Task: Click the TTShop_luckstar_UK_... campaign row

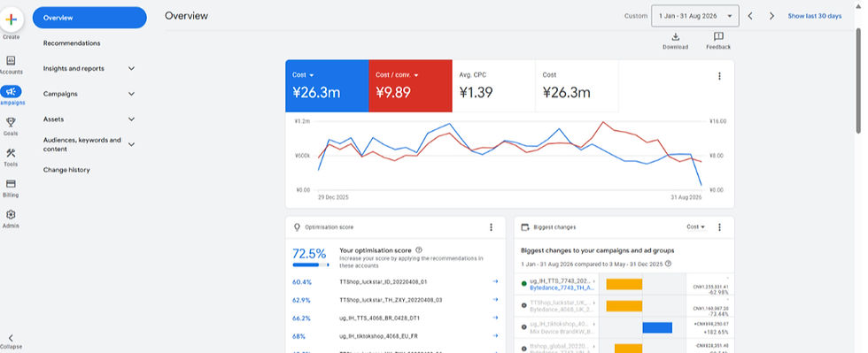Action: pos(560,303)
